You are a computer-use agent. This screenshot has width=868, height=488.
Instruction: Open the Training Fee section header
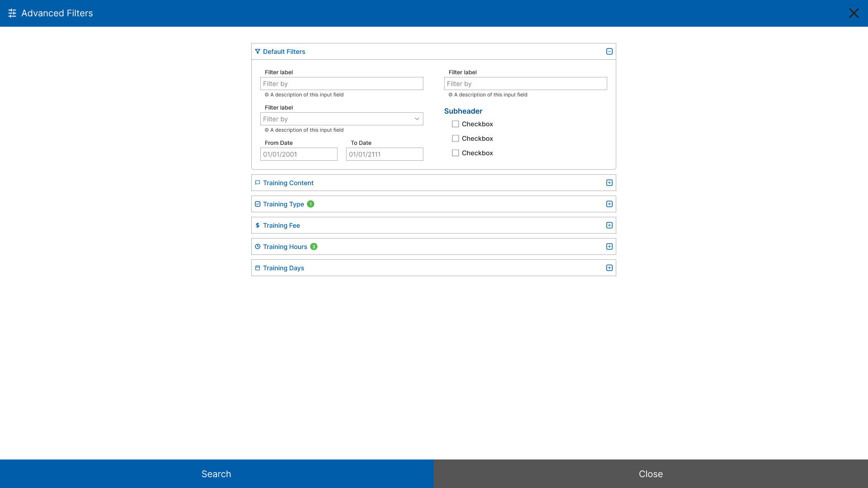click(x=609, y=225)
